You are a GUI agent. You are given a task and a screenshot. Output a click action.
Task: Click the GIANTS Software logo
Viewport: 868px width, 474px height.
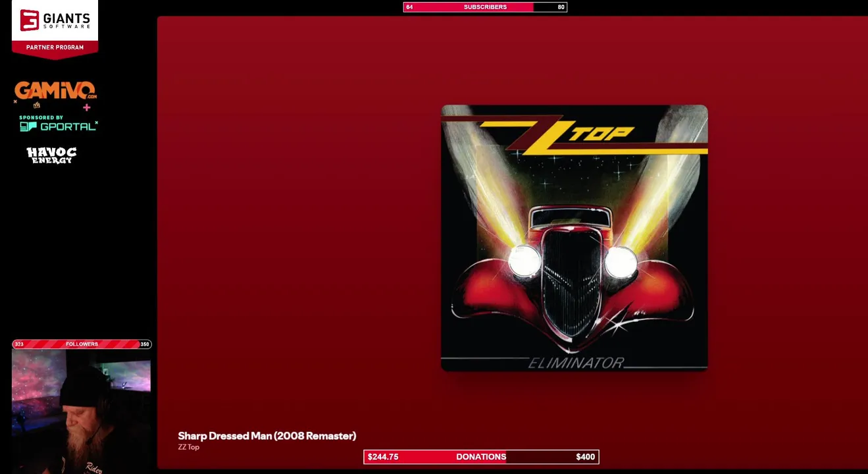point(55,20)
